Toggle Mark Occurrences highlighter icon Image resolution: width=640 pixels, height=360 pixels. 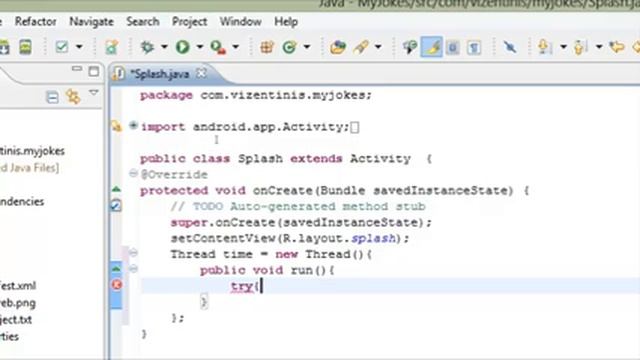[x=432, y=47]
